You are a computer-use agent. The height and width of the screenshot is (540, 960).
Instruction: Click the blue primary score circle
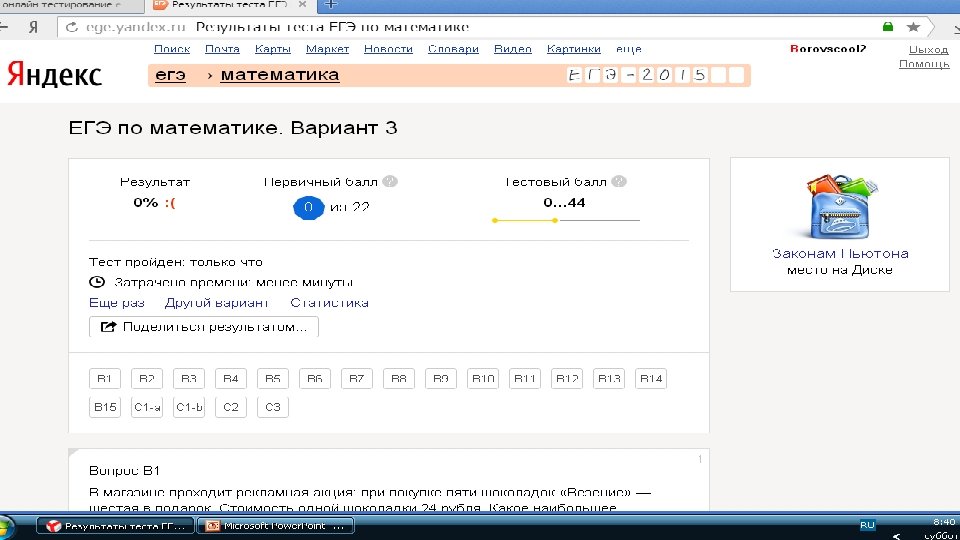(309, 208)
